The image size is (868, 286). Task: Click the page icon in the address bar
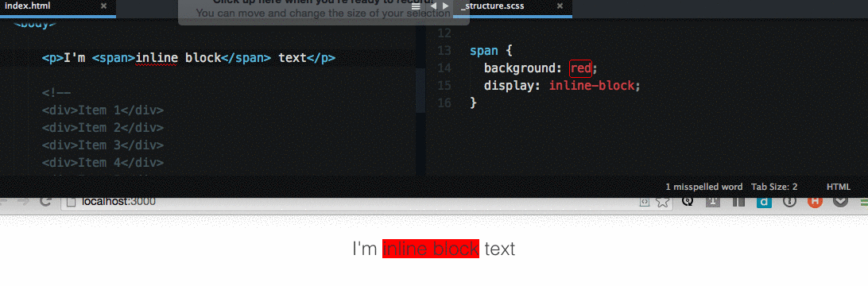[x=71, y=202]
